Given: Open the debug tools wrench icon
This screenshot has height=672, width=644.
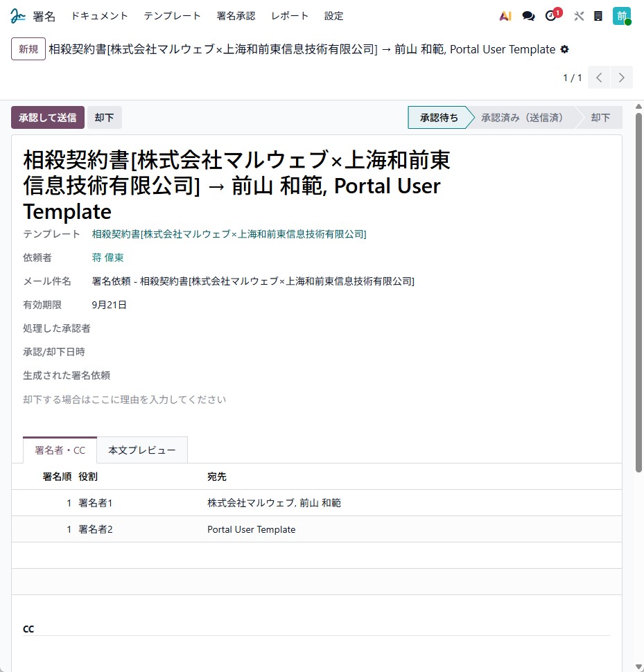Looking at the screenshot, I should 579,17.
